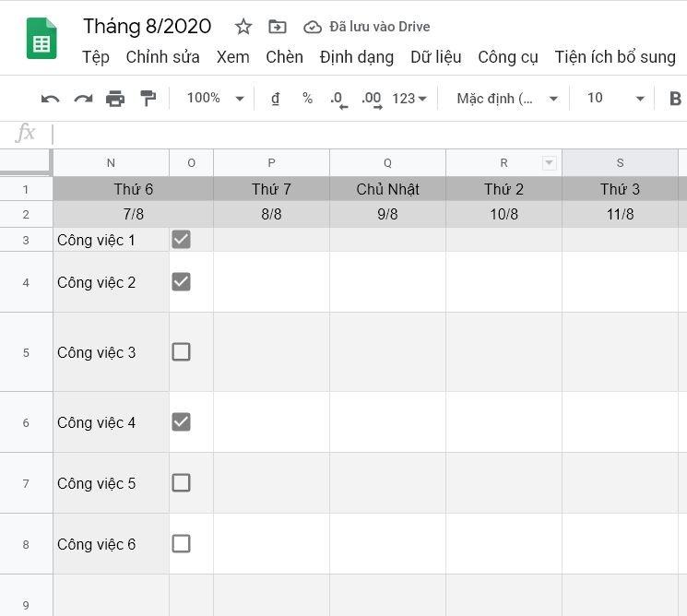
Task: Select the Thứ 7 cell
Action: pos(271,189)
